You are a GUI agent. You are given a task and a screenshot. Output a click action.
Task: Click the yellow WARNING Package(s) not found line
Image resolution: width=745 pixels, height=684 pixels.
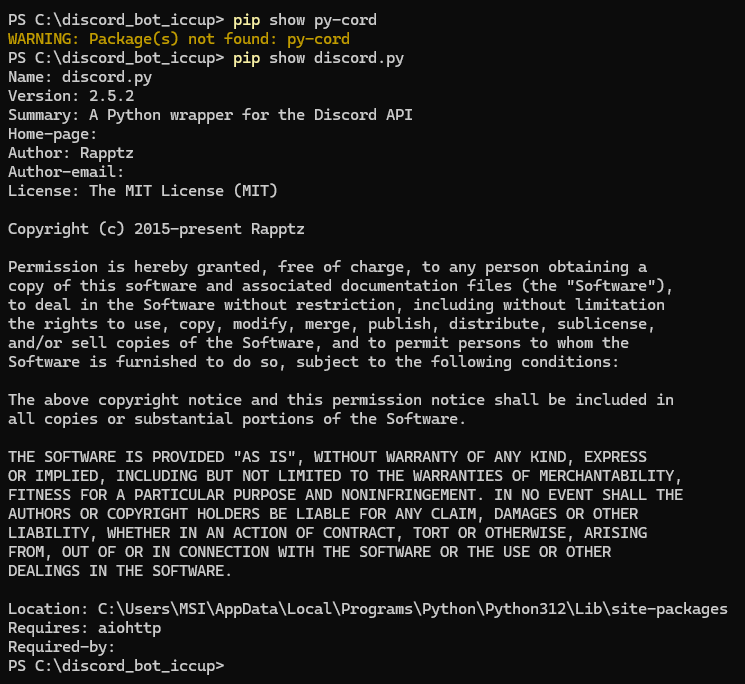coord(179,39)
